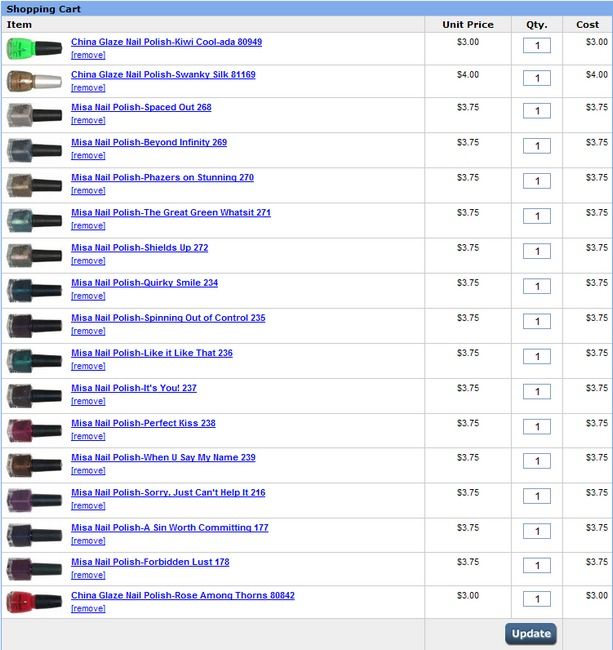This screenshot has height=650, width=613.
Task: Open Misa Perfect Kiss 238 product link
Action: point(143,423)
